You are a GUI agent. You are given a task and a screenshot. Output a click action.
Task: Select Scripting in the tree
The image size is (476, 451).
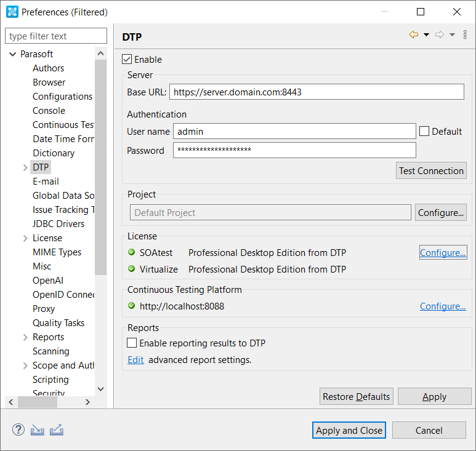[x=50, y=380]
